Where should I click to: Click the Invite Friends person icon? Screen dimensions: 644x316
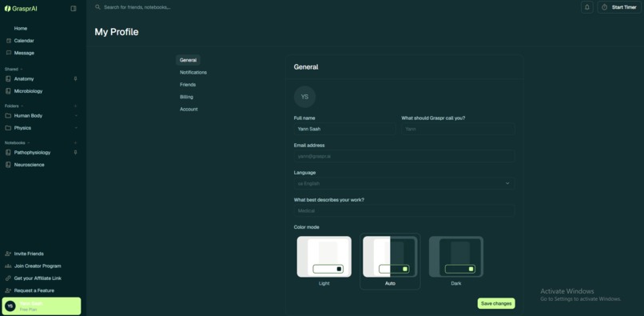click(8, 254)
